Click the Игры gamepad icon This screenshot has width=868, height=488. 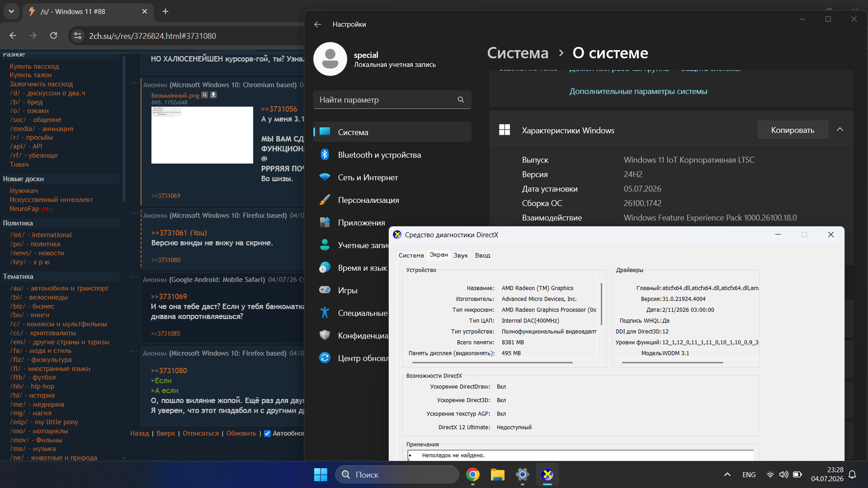tap(325, 290)
